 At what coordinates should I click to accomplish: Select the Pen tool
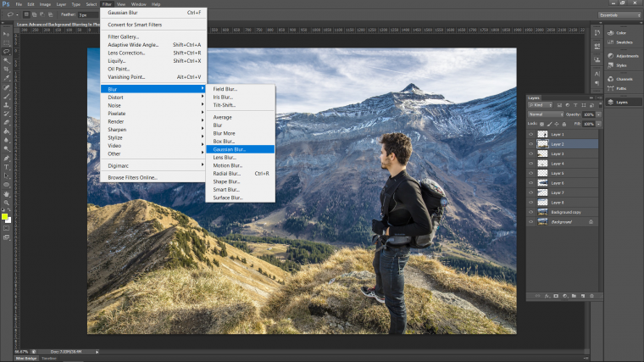(6, 159)
